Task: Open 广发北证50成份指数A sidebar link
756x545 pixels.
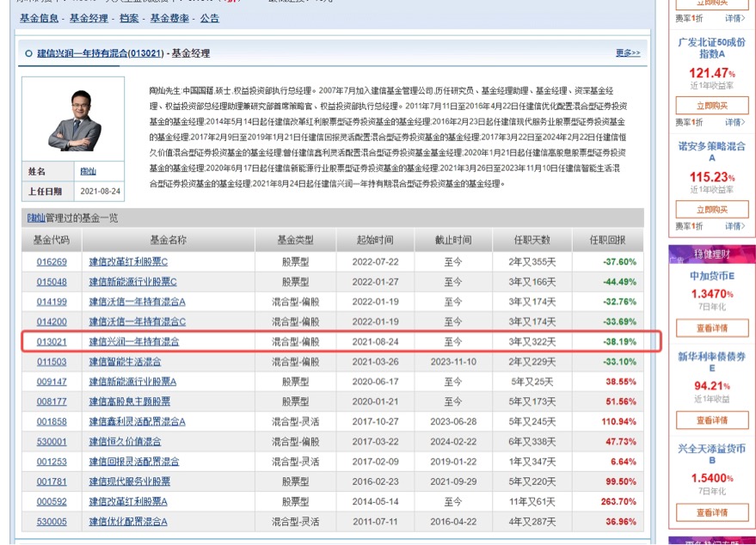Action: (x=711, y=47)
